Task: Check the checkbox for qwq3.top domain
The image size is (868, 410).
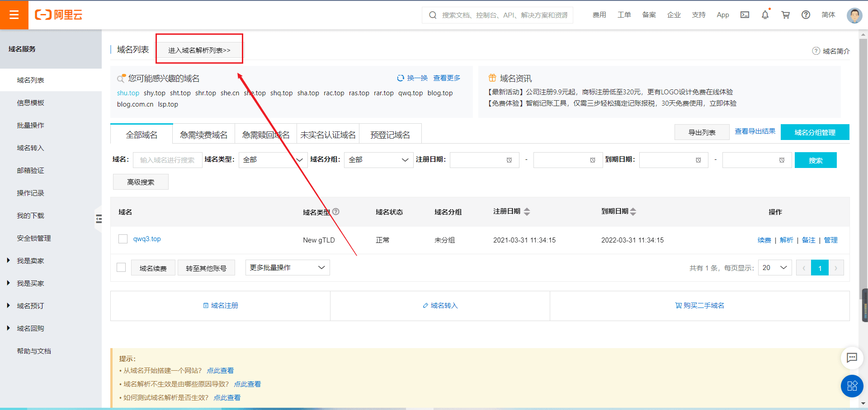Action: tap(123, 239)
